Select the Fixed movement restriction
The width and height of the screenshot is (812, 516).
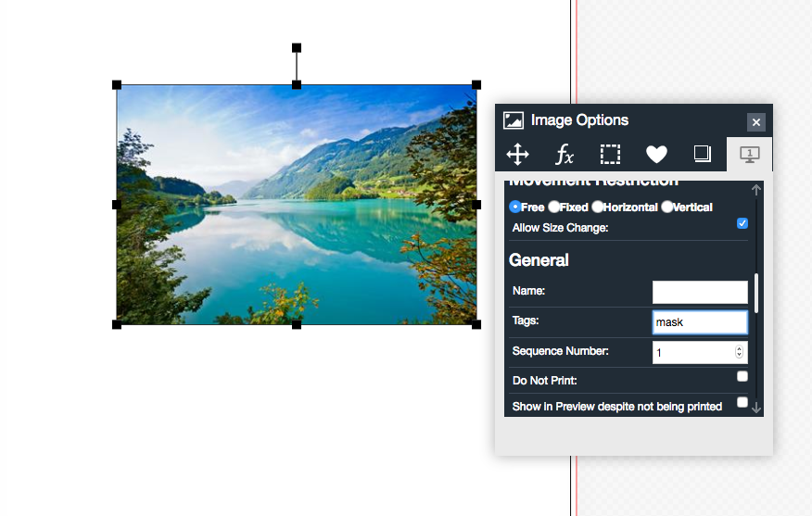553,207
